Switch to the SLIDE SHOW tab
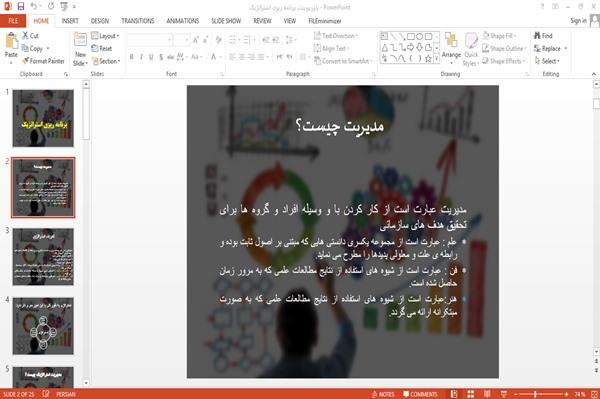The height and width of the screenshot is (399, 600). tap(226, 21)
